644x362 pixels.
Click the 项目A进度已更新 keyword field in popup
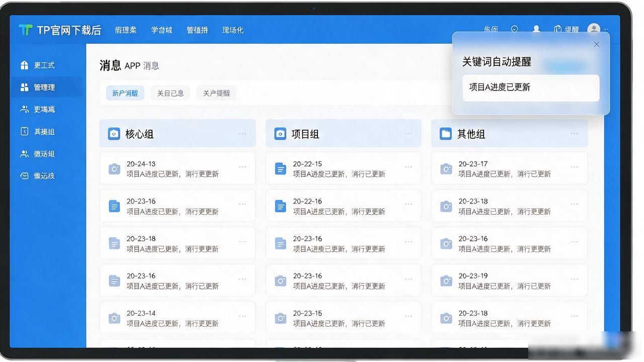pos(531,87)
